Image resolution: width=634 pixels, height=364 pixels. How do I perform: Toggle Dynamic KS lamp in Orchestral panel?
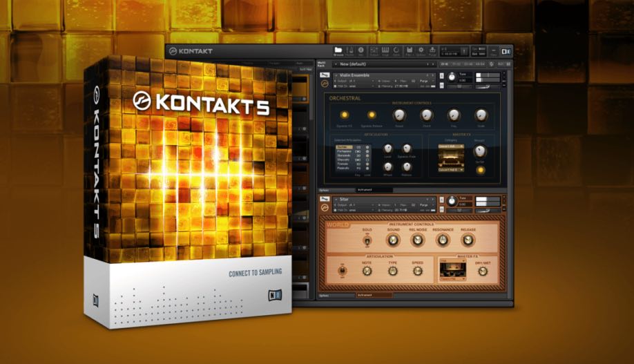345,115
